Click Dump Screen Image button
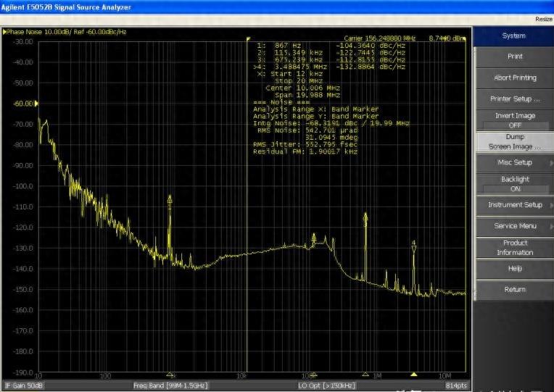 514,141
